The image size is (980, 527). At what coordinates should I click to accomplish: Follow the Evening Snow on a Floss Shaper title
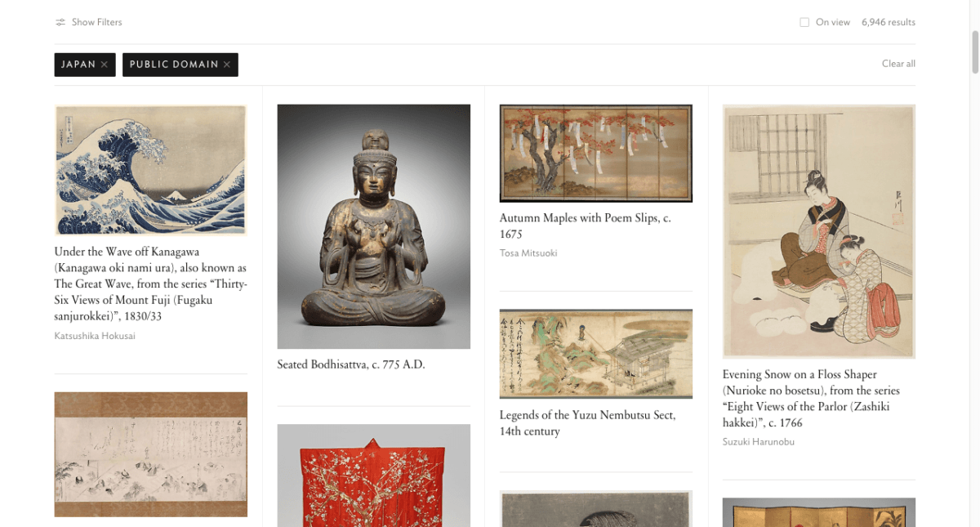pyautogui.click(x=811, y=399)
